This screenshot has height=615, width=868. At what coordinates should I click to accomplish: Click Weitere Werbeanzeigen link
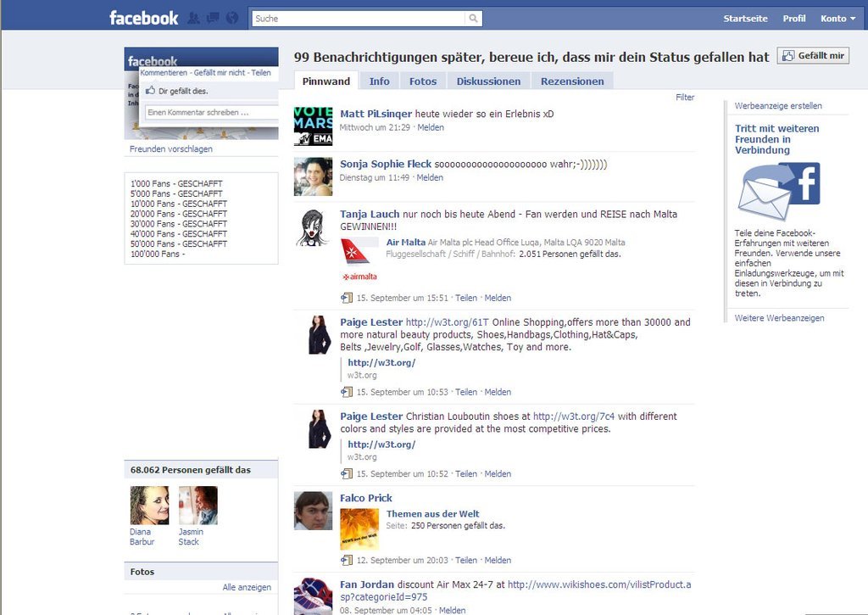pos(779,318)
